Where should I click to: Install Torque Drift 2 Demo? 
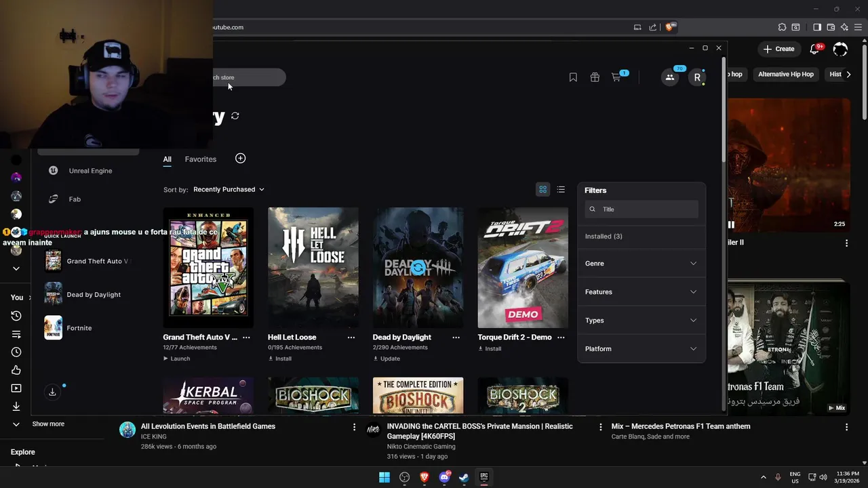[x=490, y=349]
